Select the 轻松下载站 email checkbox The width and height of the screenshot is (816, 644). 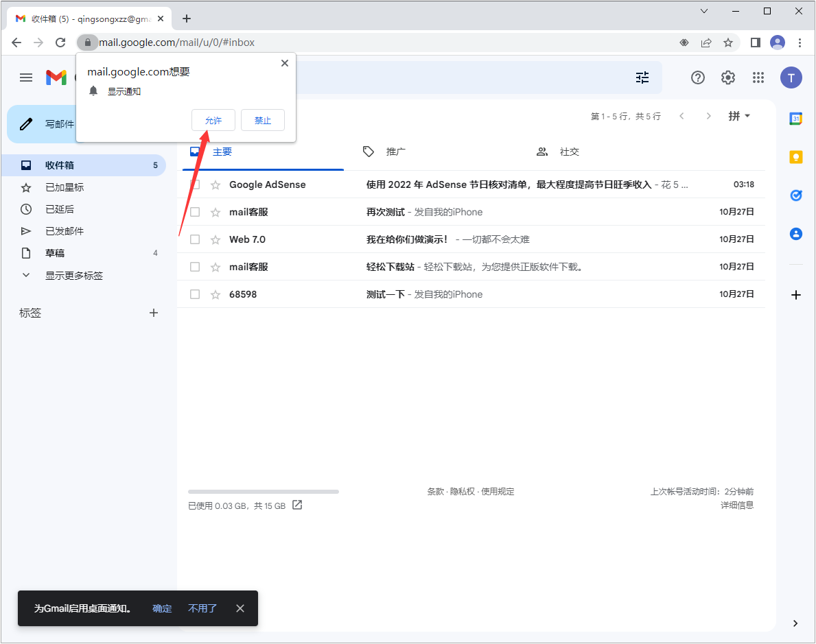coord(195,267)
